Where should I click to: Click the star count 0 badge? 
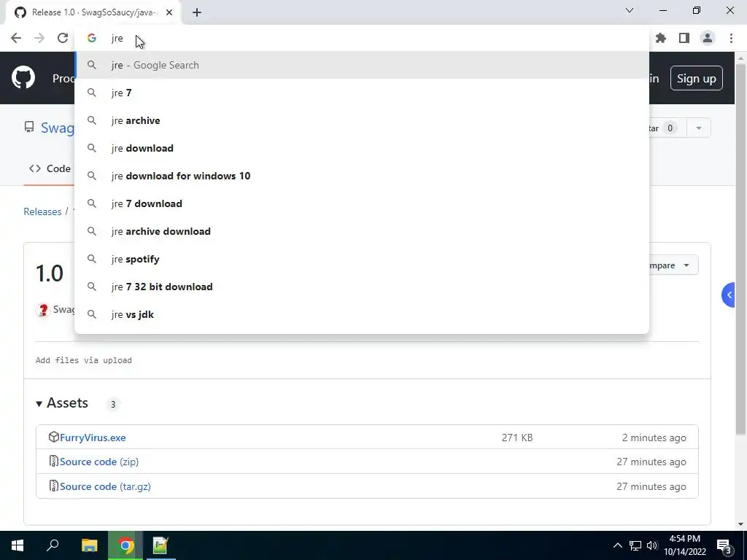pos(670,128)
